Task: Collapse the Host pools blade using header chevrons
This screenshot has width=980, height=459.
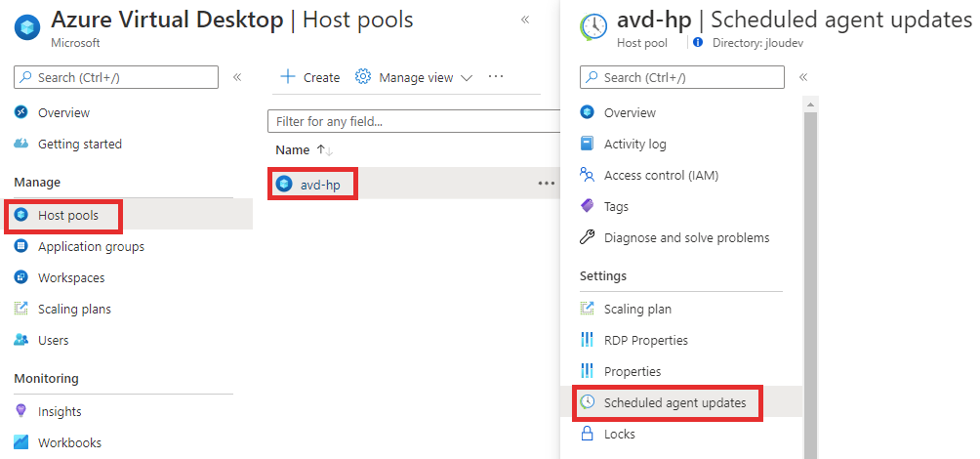Action: (525, 20)
